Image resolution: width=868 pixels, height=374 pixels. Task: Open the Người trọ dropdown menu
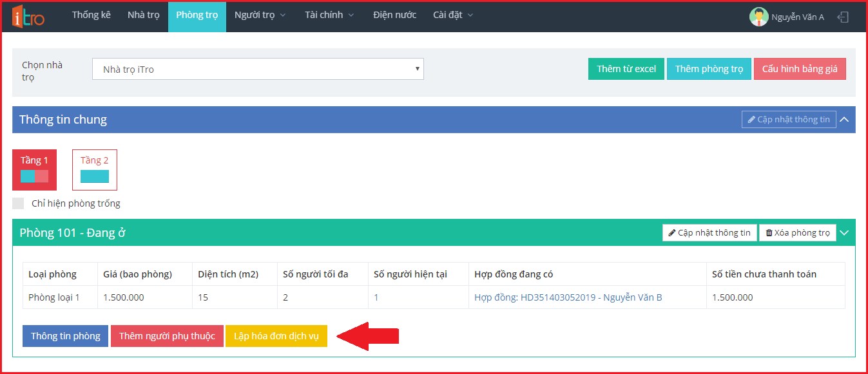point(260,15)
